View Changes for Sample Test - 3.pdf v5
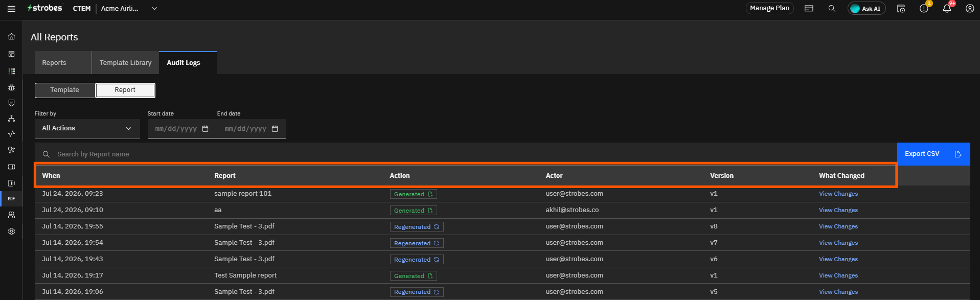This screenshot has width=980, height=300. 838,292
